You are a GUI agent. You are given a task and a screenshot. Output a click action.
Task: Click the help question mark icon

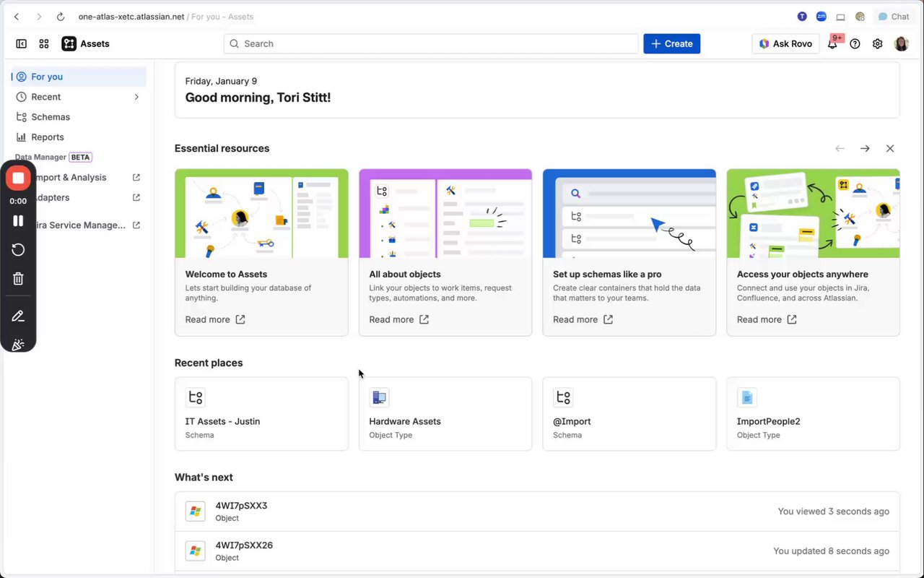click(855, 44)
